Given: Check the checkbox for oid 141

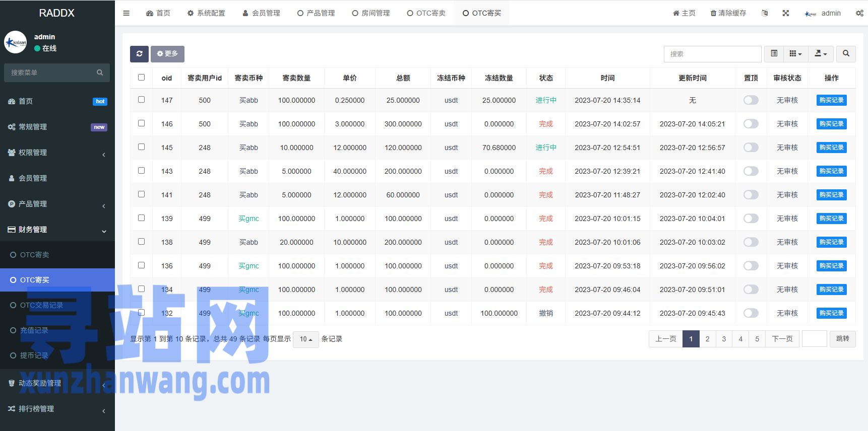Looking at the screenshot, I should (x=141, y=194).
